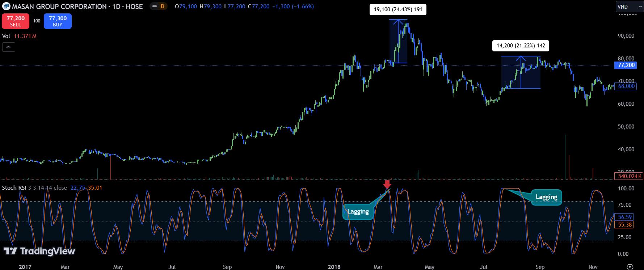Click the 35.01 Stoch RSI D value
This screenshot has width=644, height=270.
pos(95,187)
